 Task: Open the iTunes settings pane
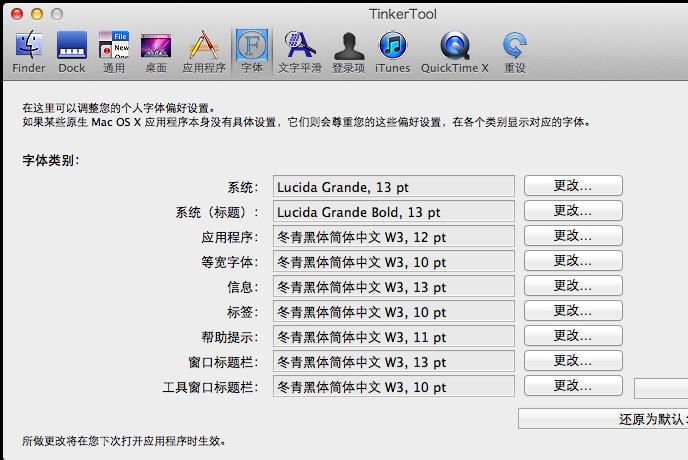pos(392,52)
